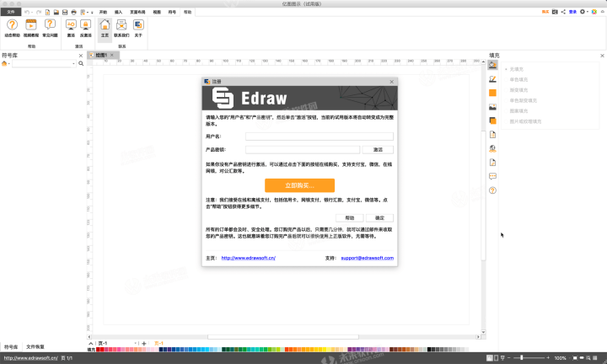
Task: Select the line pen icon in right sidebar
Action: 492,79
